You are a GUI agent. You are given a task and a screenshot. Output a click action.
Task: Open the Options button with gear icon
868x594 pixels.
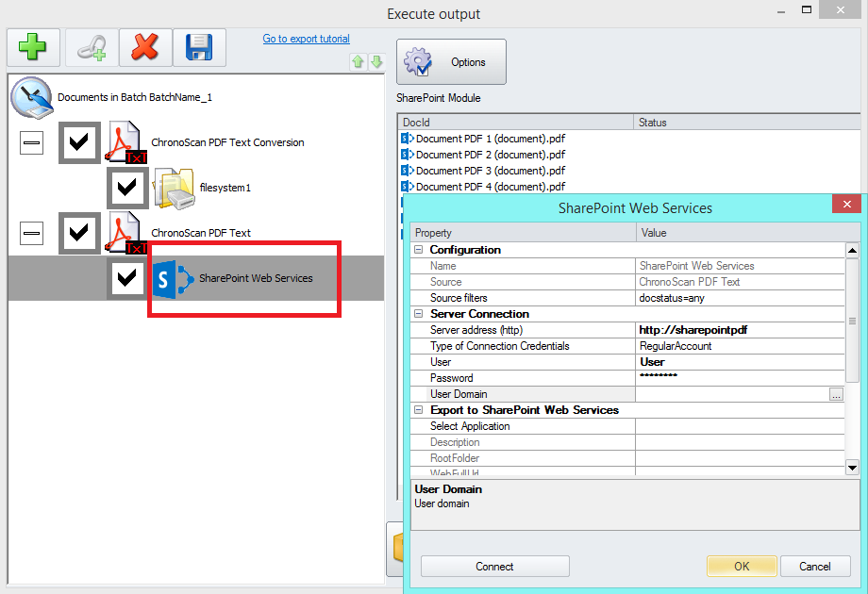[451, 62]
